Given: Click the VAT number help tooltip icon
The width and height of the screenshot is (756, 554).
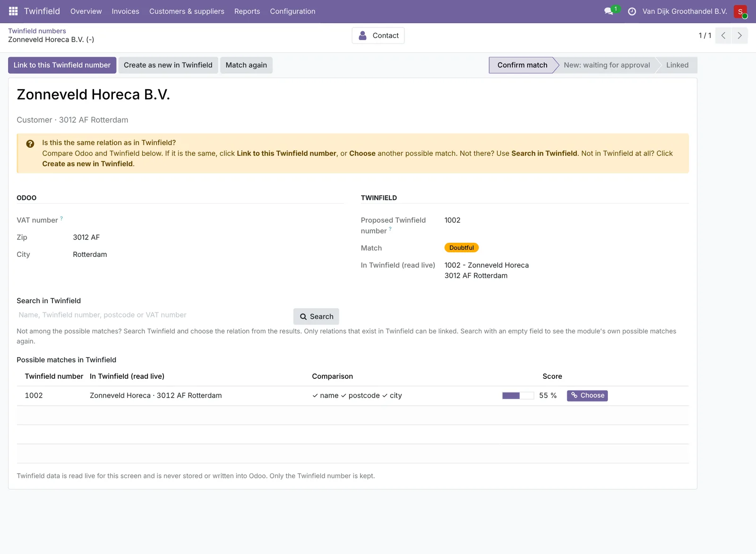Looking at the screenshot, I should [x=61, y=218].
